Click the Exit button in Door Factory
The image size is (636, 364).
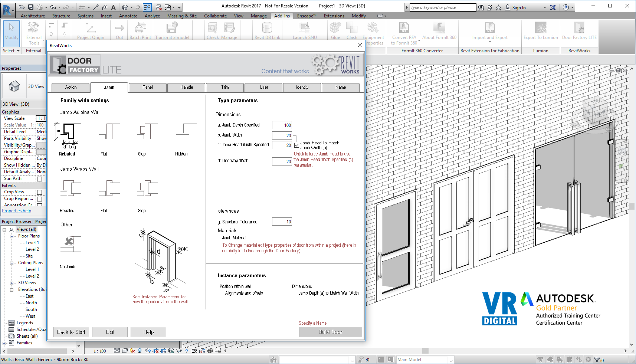pyautogui.click(x=110, y=332)
